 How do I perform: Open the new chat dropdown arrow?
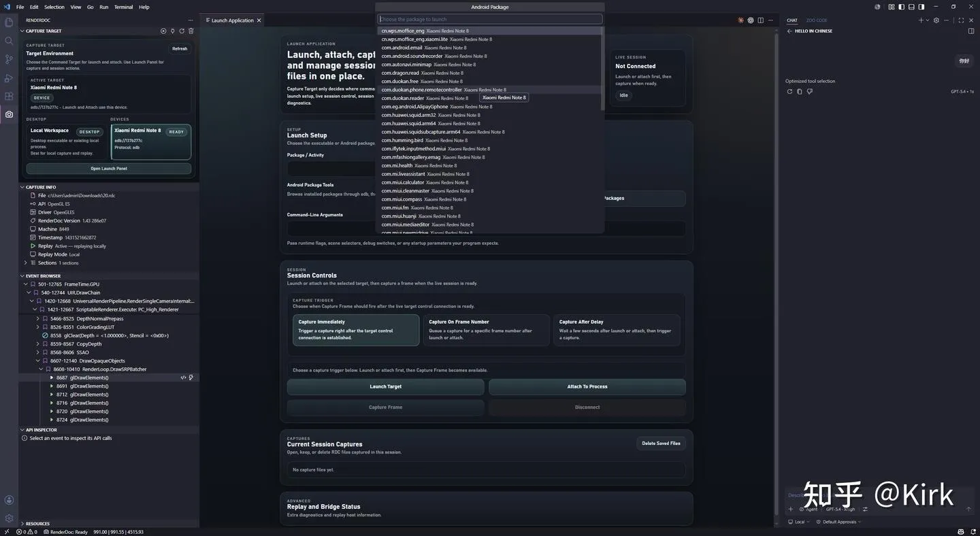click(928, 20)
